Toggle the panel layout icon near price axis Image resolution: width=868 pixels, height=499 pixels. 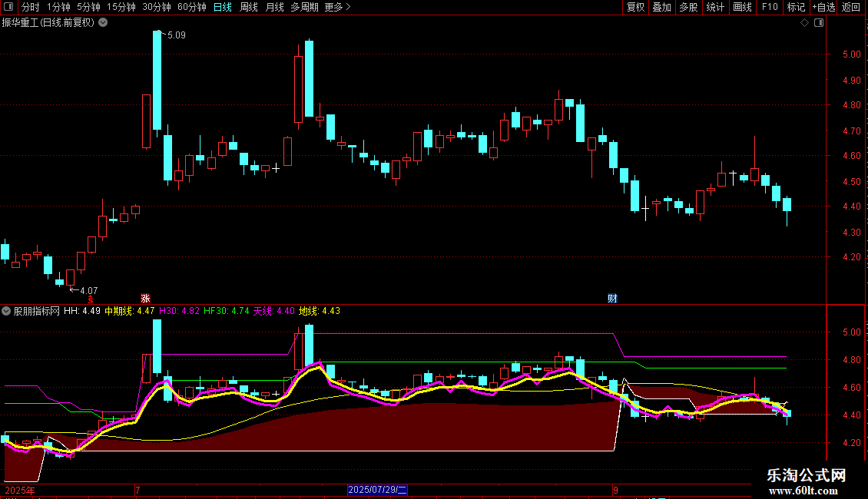[819, 23]
